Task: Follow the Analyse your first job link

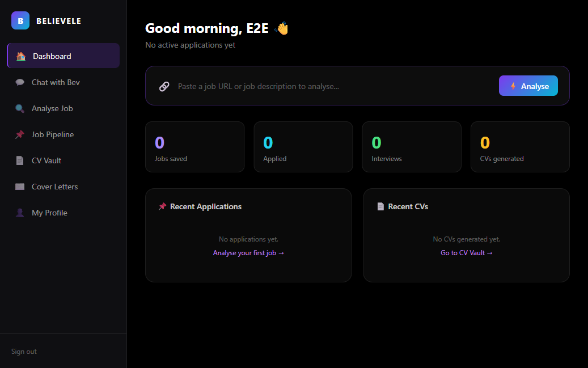Action: [248, 252]
